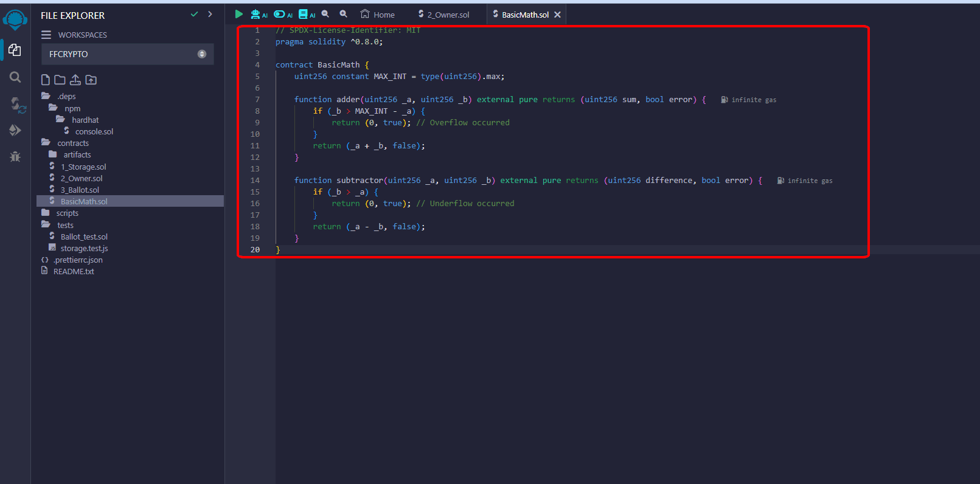Screen dimensions: 980x484
Task: Click 'return (_a + _b, false);' line
Action: [369, 146]
